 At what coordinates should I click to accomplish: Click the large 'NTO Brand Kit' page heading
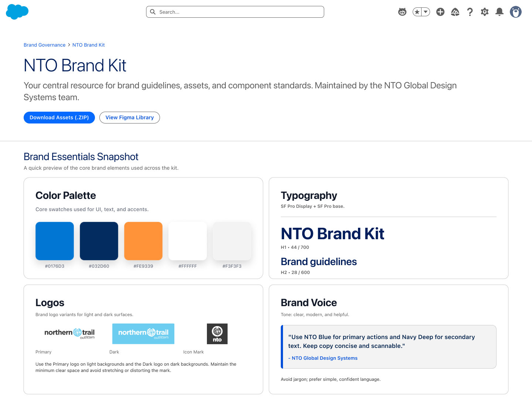(75, 65)
